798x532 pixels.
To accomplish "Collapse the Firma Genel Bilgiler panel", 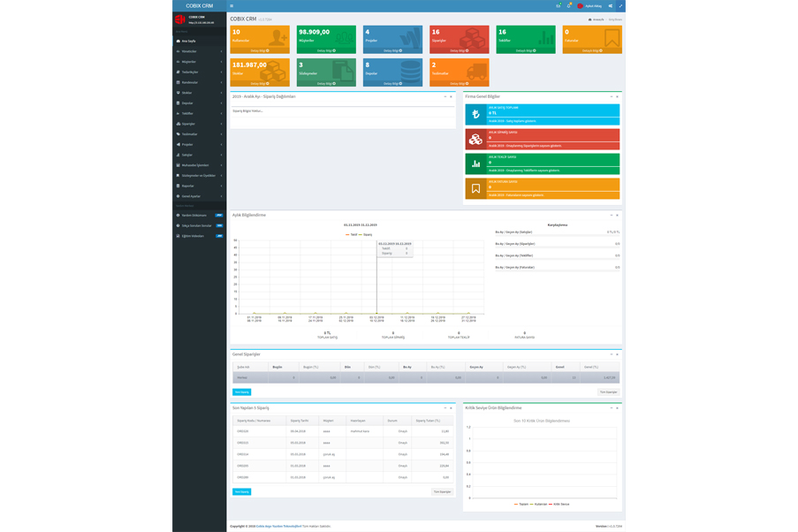I will [612, 96].
